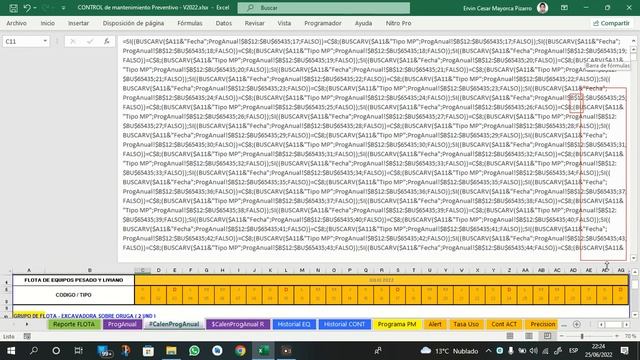Open the Historial CONT sheet tab
Viewport: 640px width, 360px height.
click(x=344, y=324)
